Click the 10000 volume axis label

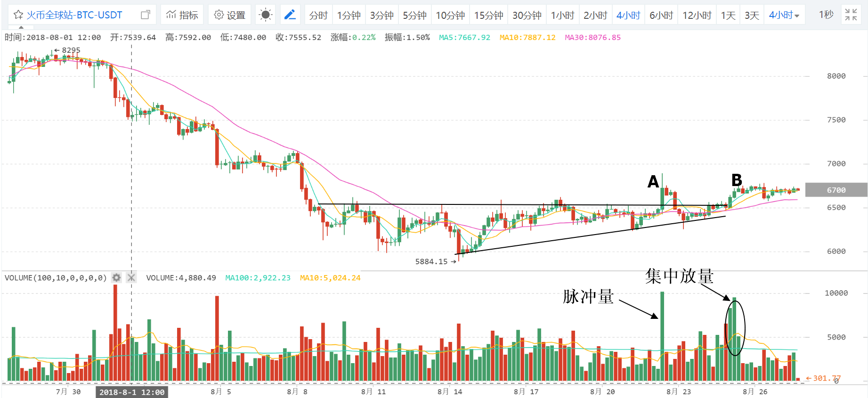click(836, 293)
